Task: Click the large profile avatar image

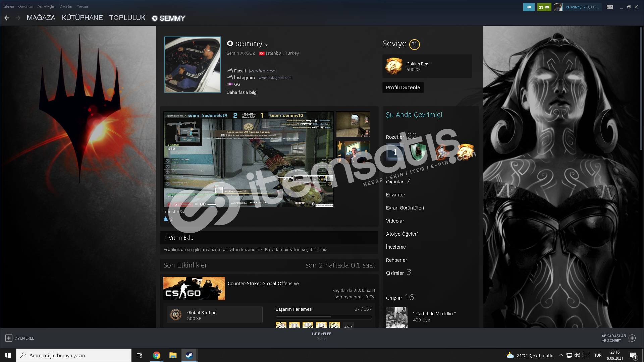Action: click(193, 65)
